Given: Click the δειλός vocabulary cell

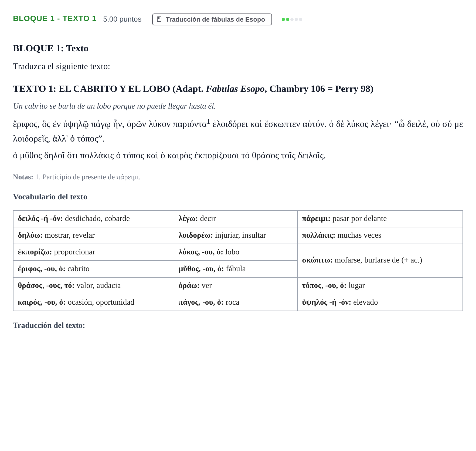Looking at the screenshot, I should 94,219.
